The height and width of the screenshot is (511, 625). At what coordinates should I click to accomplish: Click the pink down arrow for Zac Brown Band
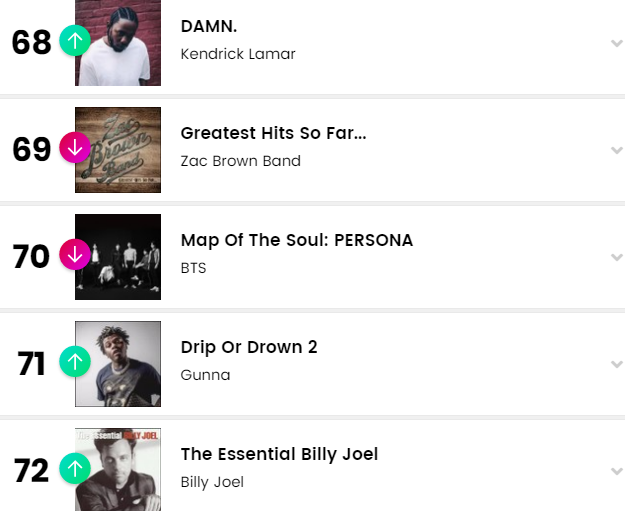click(75, 148)
